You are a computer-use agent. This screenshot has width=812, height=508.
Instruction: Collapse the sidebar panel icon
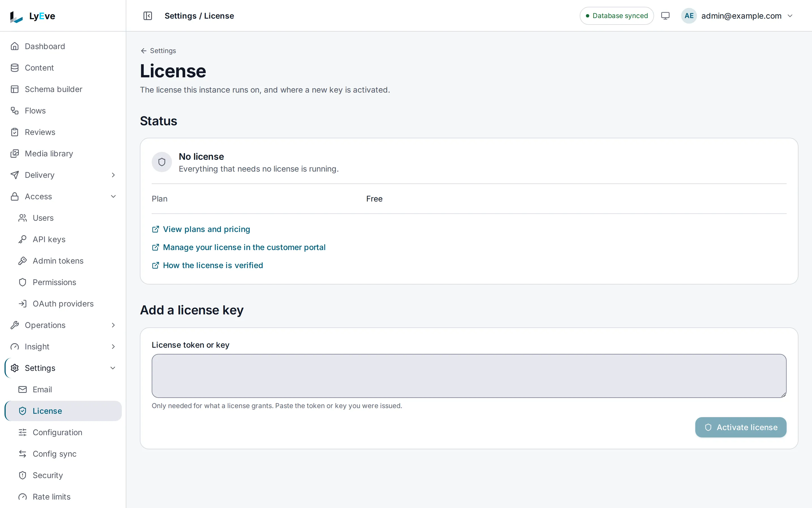(148, 16)
